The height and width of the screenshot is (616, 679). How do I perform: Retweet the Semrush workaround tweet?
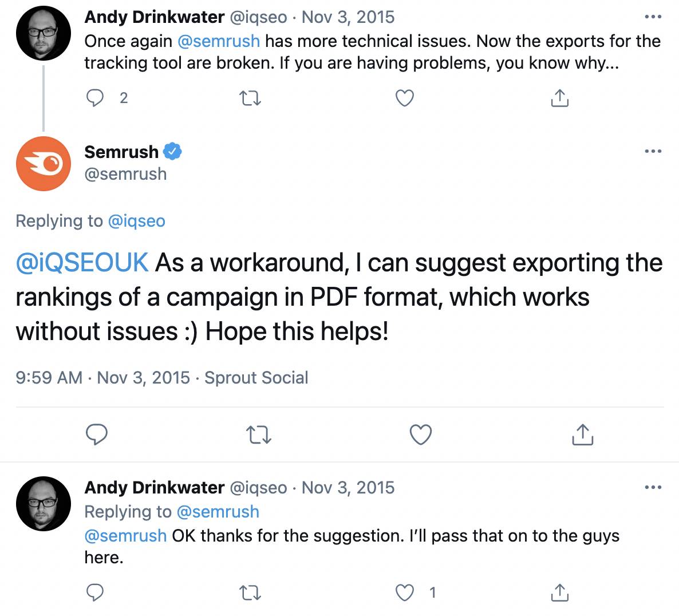coord(259,435)
